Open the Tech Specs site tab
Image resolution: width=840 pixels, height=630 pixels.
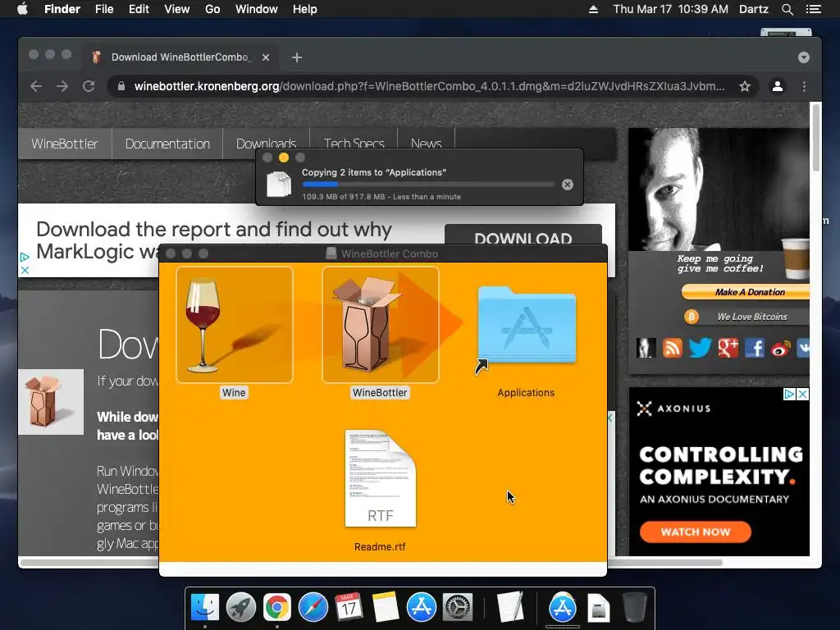pyautogui.click(x=354, y=143)
